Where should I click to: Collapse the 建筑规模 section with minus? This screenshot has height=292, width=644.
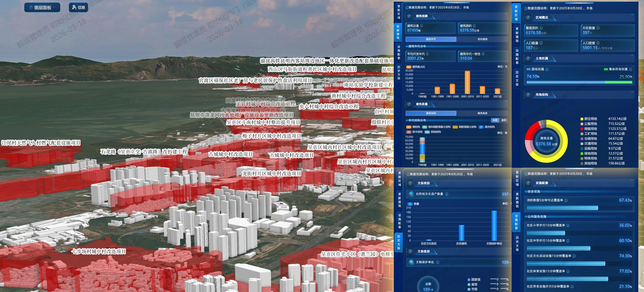[506, 13]
